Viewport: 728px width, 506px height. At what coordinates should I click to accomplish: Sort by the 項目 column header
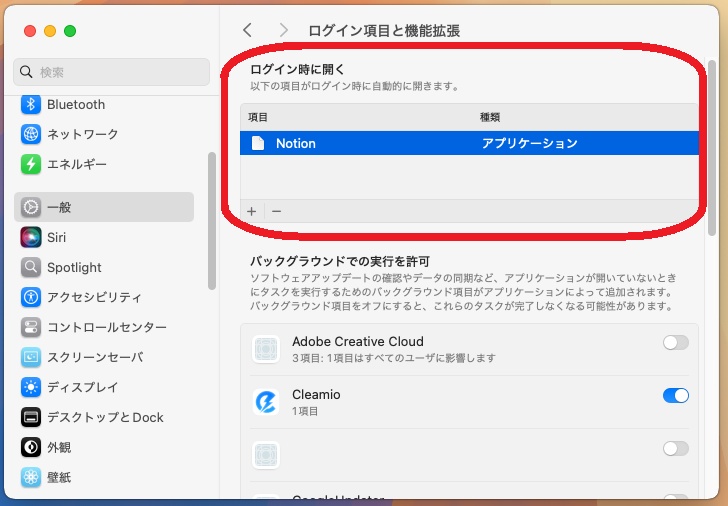coord(258,117)
